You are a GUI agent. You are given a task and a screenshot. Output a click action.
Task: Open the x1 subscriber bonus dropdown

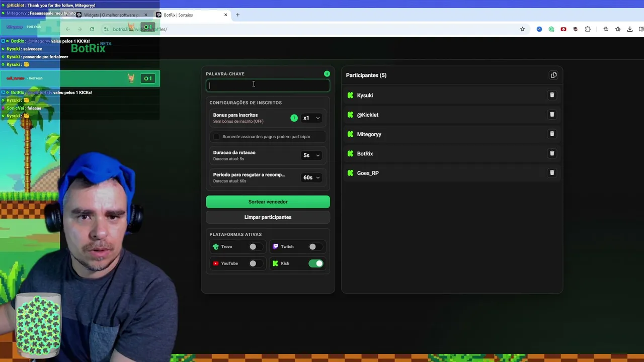pyautogui.click(x=311, y=118)
